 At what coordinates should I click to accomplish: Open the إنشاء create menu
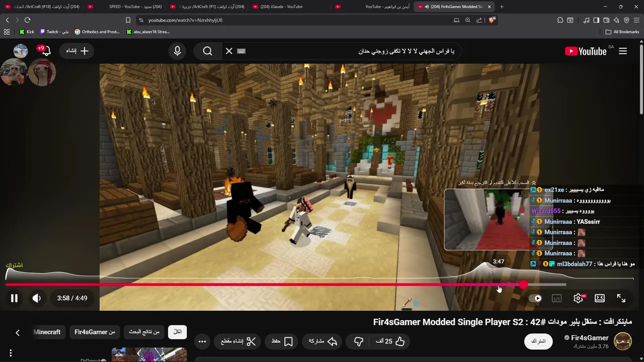[77, 51]
